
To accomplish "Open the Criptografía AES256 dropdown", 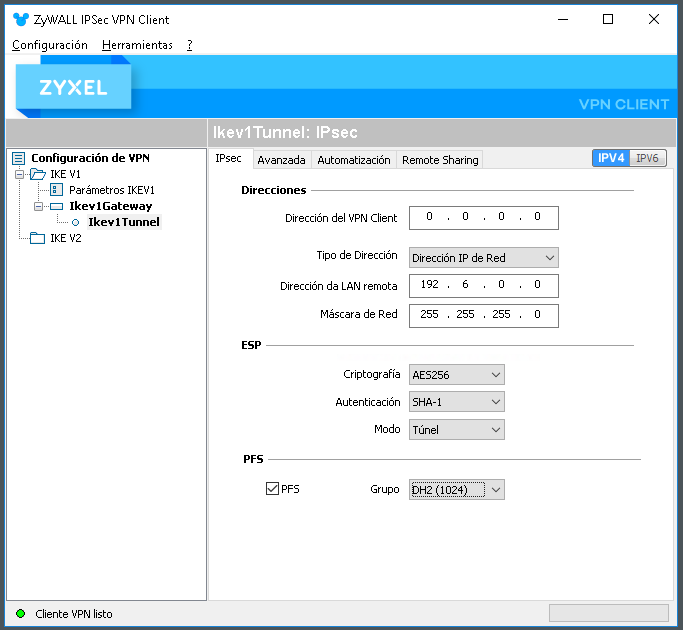I will [456, 375].
